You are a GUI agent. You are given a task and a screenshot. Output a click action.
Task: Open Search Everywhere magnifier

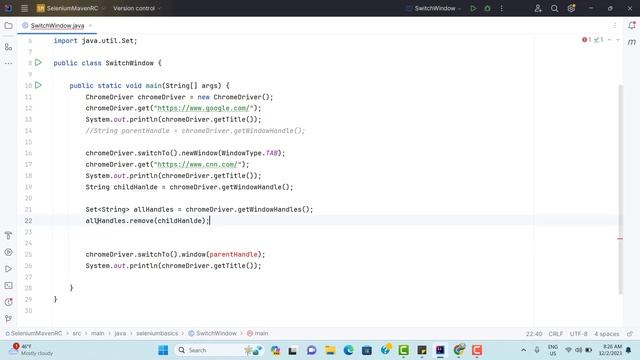(x=554, y=8)
